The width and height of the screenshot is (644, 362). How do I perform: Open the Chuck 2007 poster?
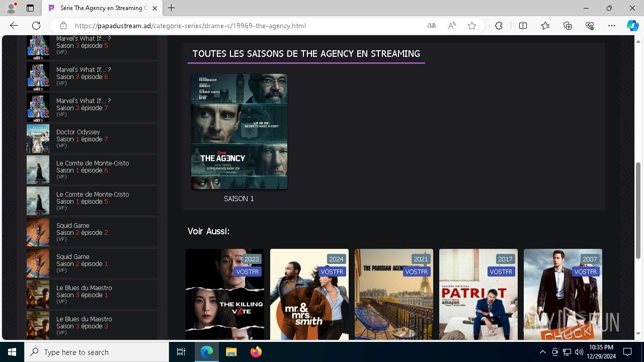(x=563, y=294)
